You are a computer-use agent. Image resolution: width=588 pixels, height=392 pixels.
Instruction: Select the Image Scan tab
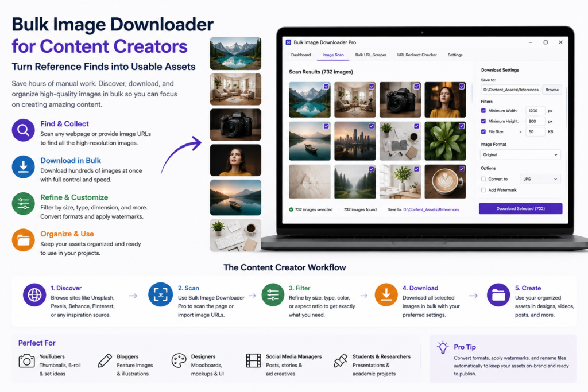tap(333, 55)
